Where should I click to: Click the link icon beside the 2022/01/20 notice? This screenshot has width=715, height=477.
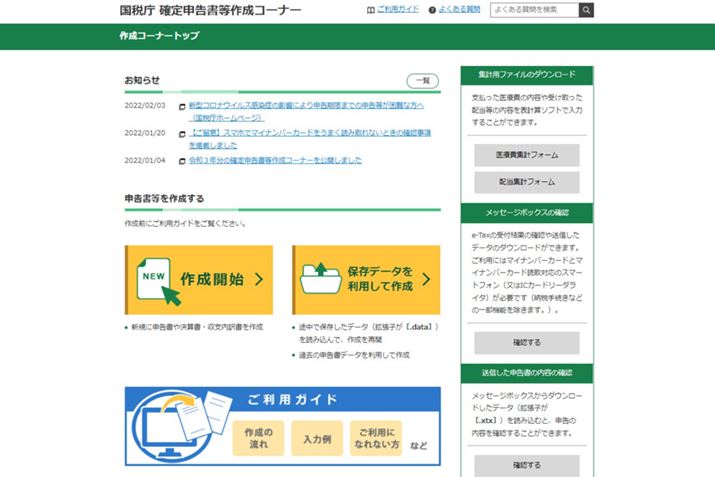pyautogui.click(x=182, y=134)
